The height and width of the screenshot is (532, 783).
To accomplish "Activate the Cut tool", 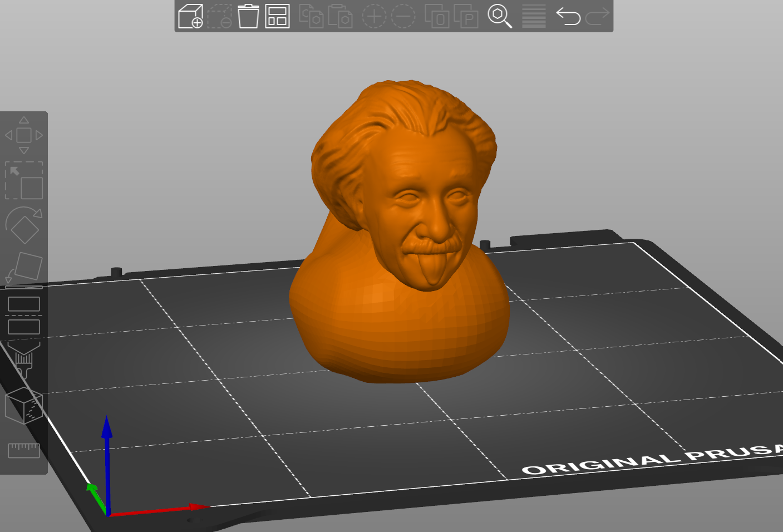I will click(24, 314).
